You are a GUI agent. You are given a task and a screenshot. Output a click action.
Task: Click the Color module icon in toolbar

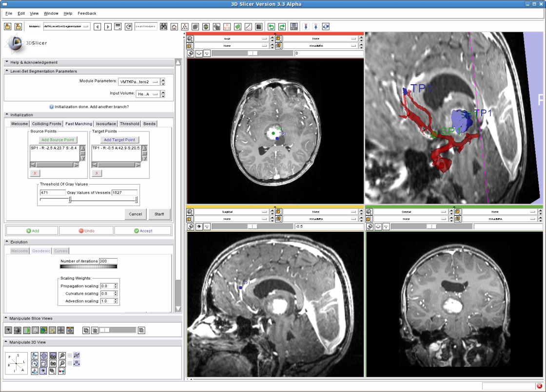259,27
